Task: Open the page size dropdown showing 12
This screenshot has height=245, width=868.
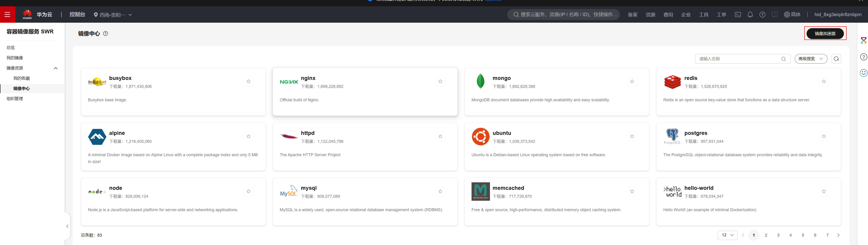Action: point(727,235)
